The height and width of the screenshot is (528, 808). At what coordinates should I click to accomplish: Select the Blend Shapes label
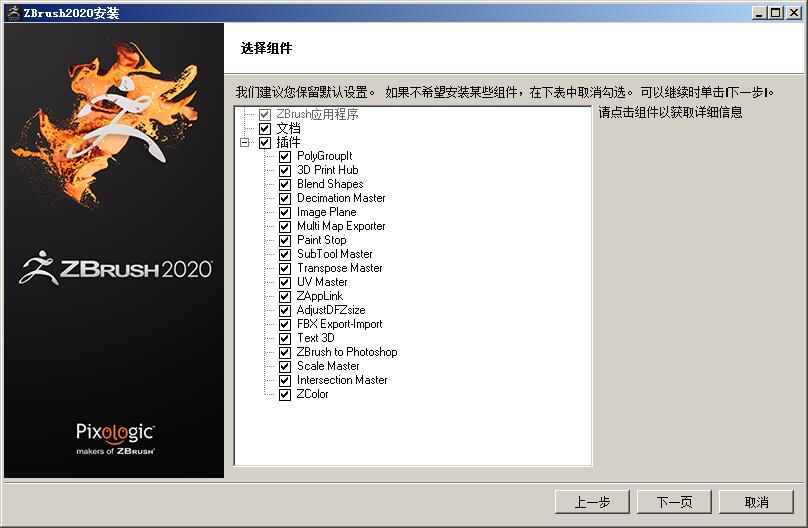pos(330,184)
